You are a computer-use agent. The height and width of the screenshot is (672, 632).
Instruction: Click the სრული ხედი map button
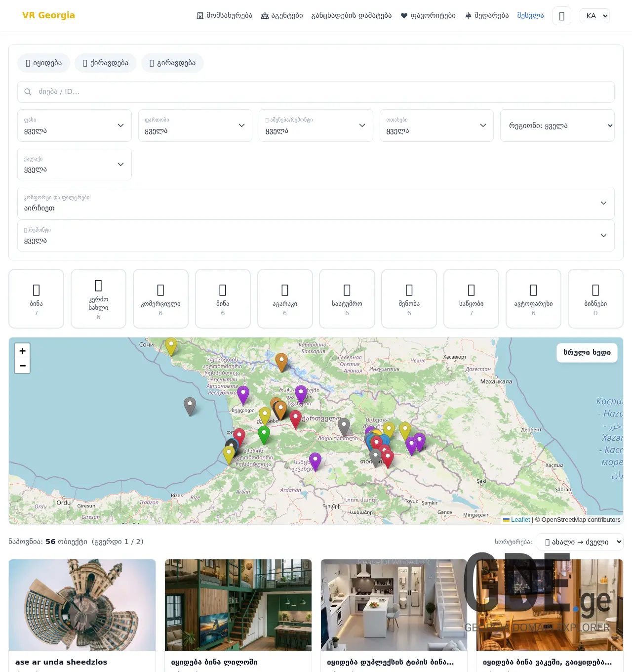587,353
